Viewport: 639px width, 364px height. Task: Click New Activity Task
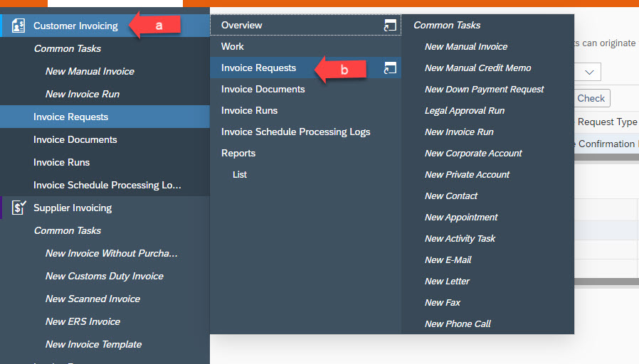[460, 239]
